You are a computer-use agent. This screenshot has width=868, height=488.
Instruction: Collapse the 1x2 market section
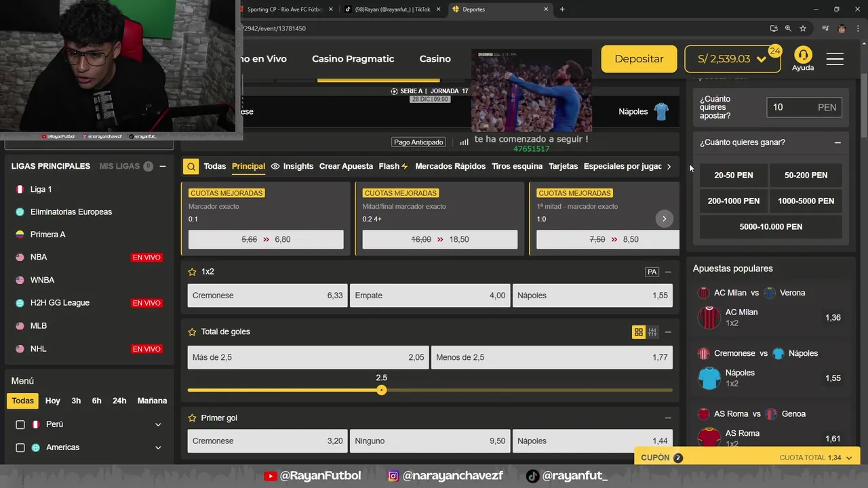668,272
